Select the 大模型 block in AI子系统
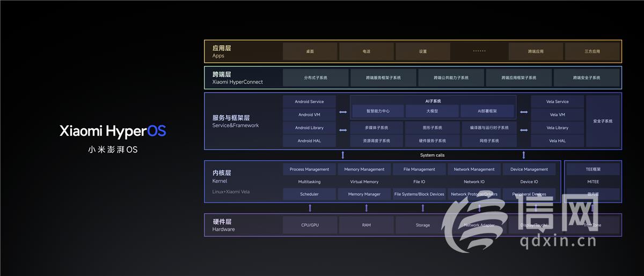 coord(432,111)
